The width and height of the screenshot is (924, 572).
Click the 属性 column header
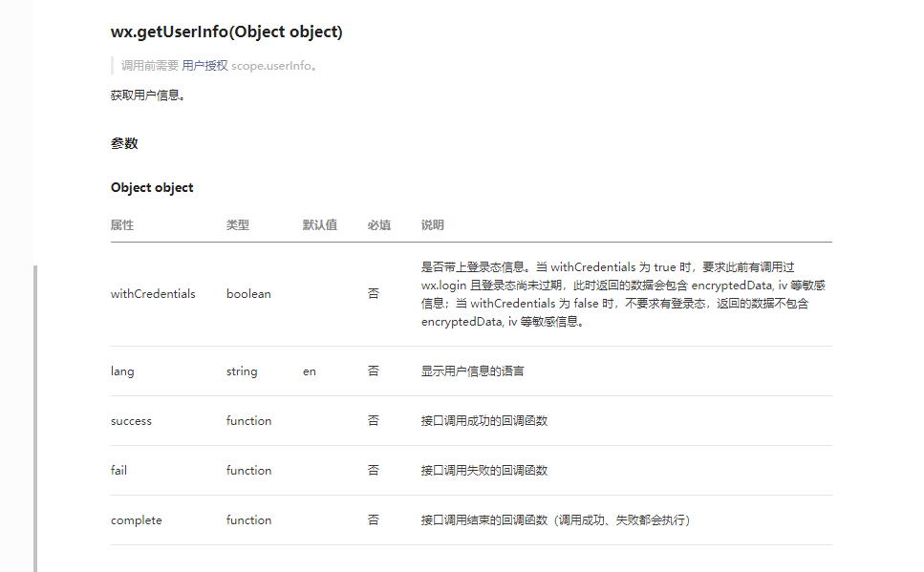122,225
